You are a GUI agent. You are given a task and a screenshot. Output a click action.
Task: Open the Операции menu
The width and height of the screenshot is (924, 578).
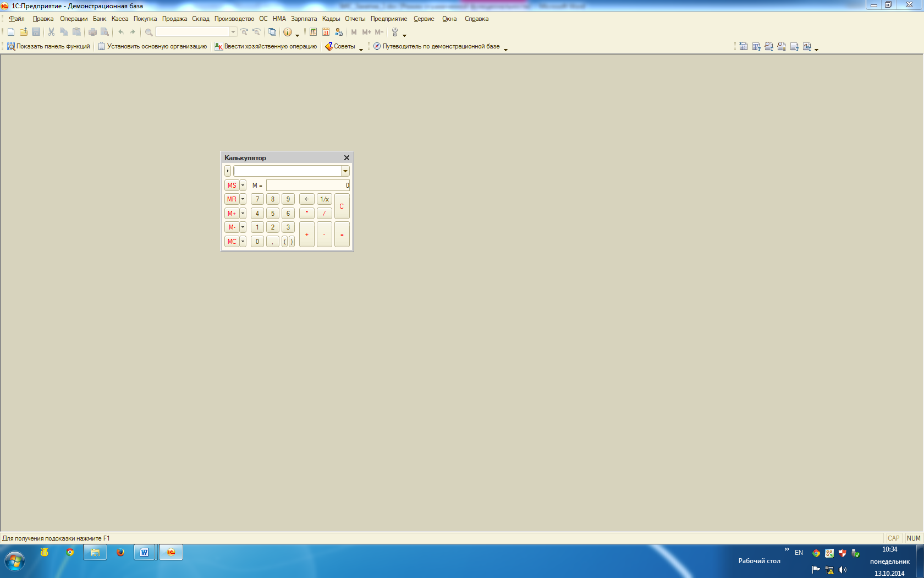pyautogui.click(x=74, y=19)
